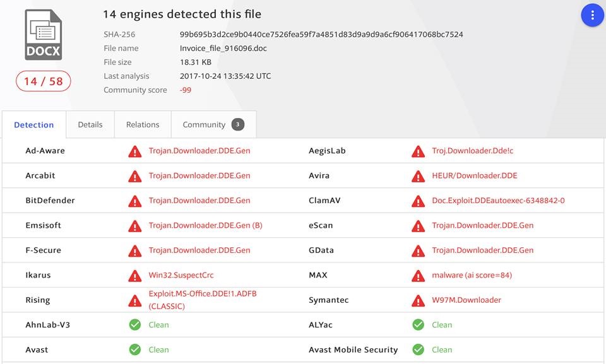This screenshot has width=606, height=364.
Task: Click the file size value 18.31 KB
Action: [196, 62]
